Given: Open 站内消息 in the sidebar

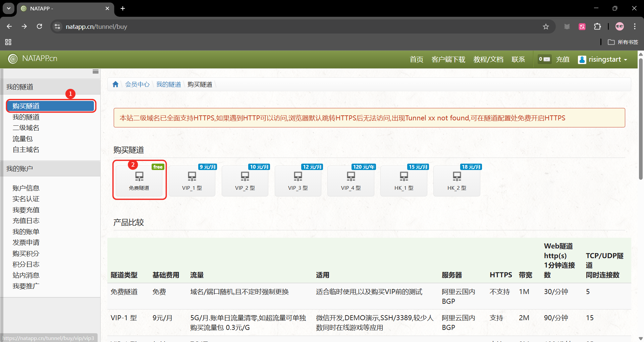Looking at the screenshot, I should tap(26, 275).
